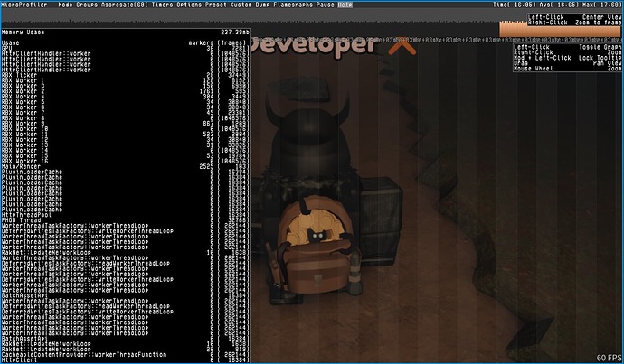Click the orange chevron beside Developer

click(402, 47)
